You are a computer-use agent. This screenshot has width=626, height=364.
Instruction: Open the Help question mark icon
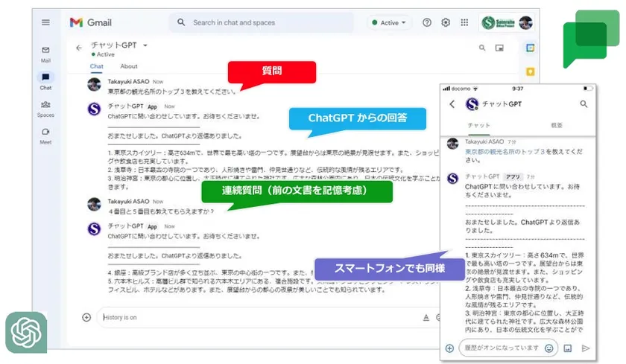(x=427, y=22)
